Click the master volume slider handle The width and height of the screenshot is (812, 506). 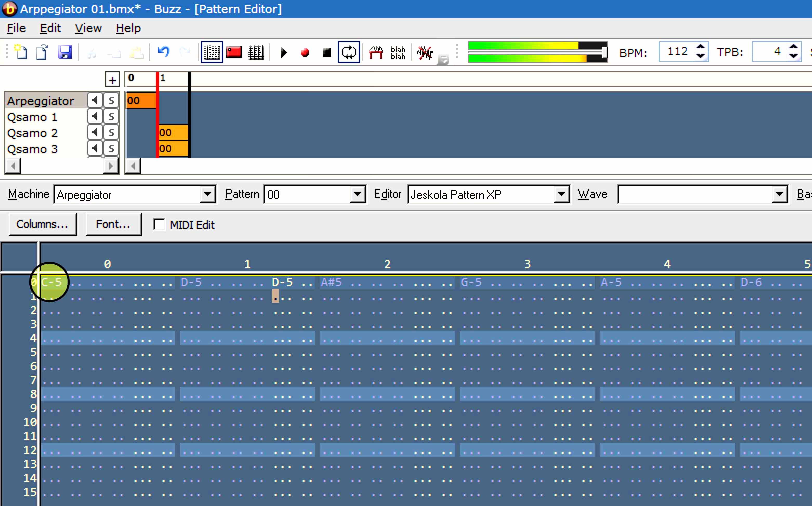604,52
